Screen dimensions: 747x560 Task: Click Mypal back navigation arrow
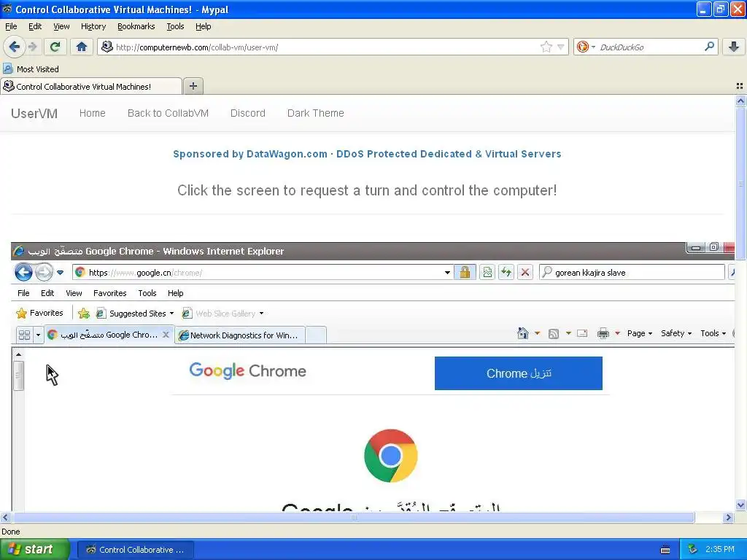click(15, 47)
